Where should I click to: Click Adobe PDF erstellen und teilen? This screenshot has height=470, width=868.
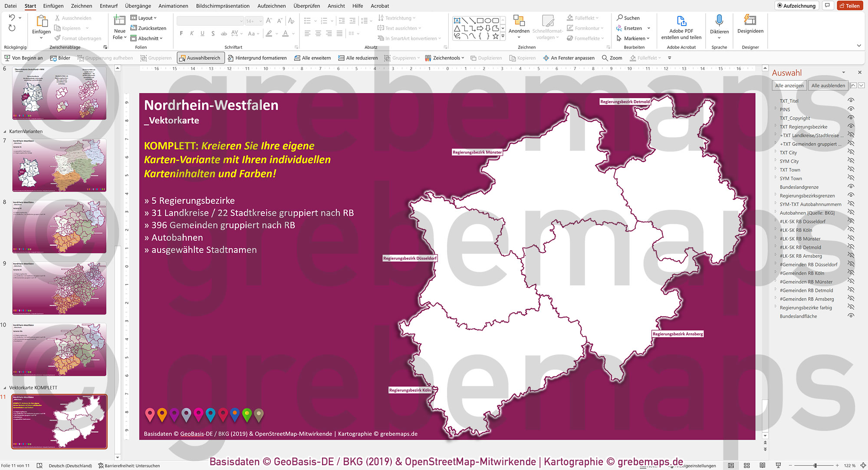click(681, 26)
